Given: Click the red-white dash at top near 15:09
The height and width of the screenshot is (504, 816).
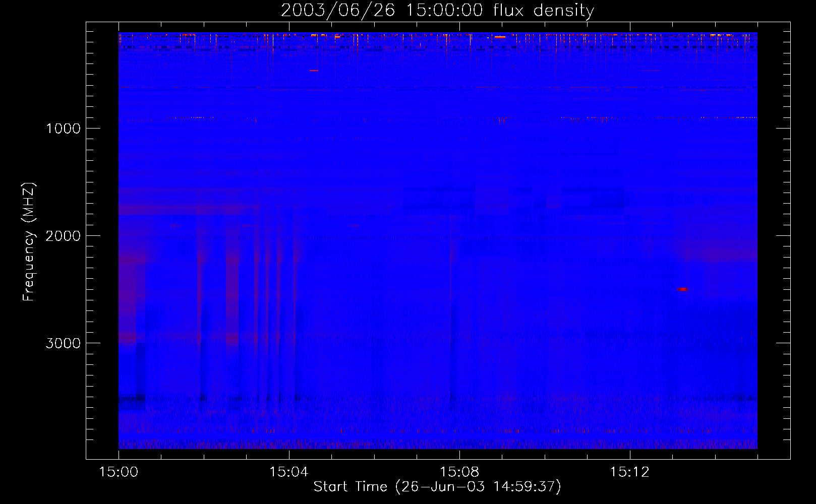Looking at the screenshot, I should point(500,37).
